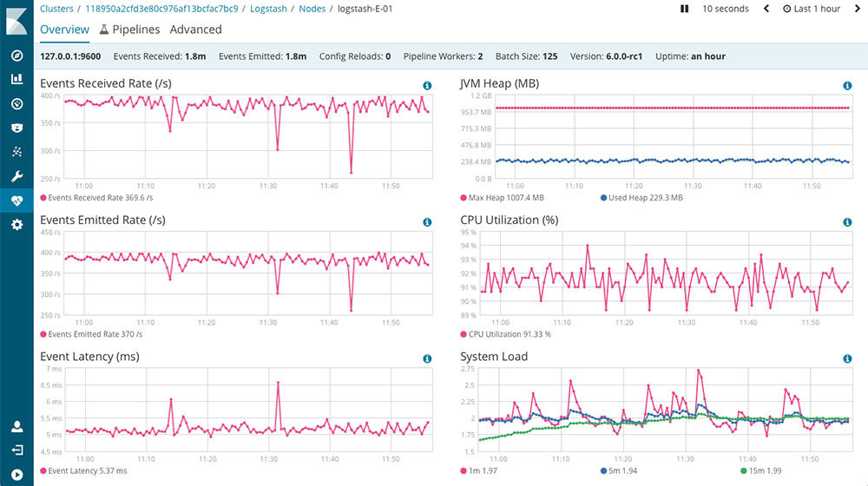
Task: Open Dashboard gauge icon in sidebar
Action: click(16, 103)
